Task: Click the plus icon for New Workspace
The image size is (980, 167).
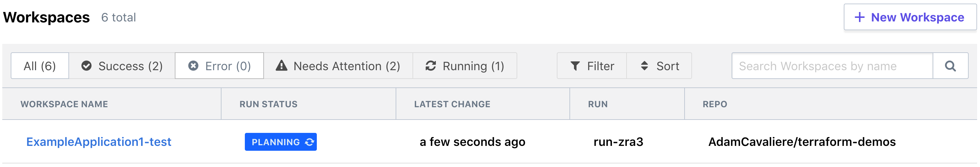Action: click(x=859, y=17)
